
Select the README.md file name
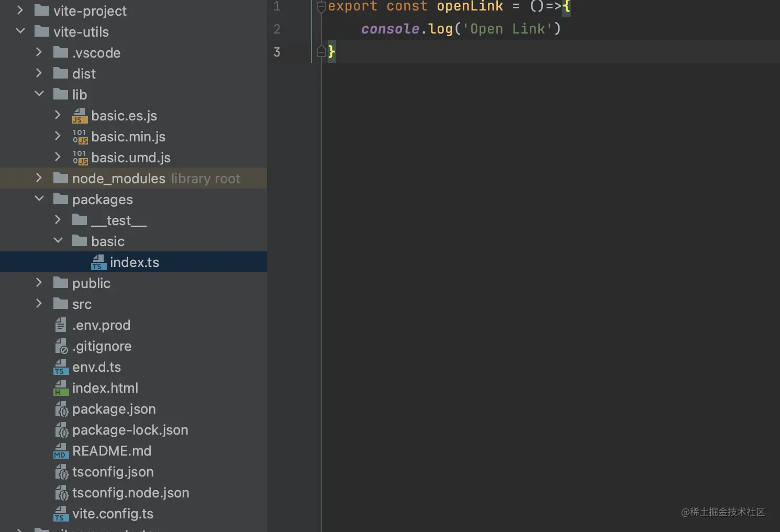(x=112, y=451)
